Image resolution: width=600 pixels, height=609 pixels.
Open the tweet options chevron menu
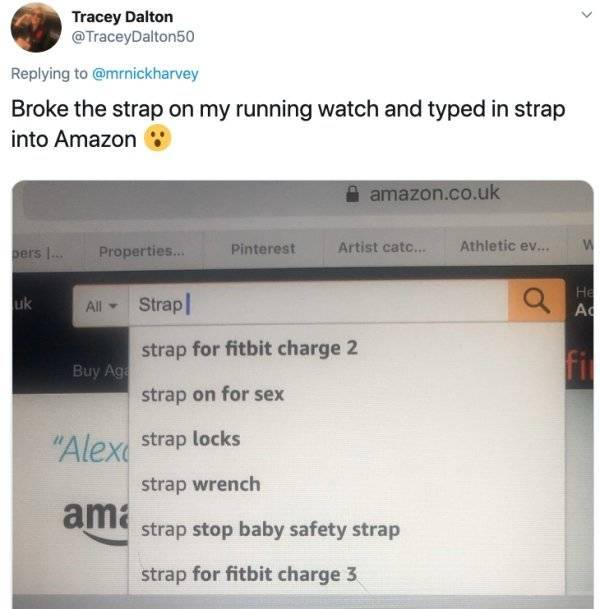pos(586,15)
